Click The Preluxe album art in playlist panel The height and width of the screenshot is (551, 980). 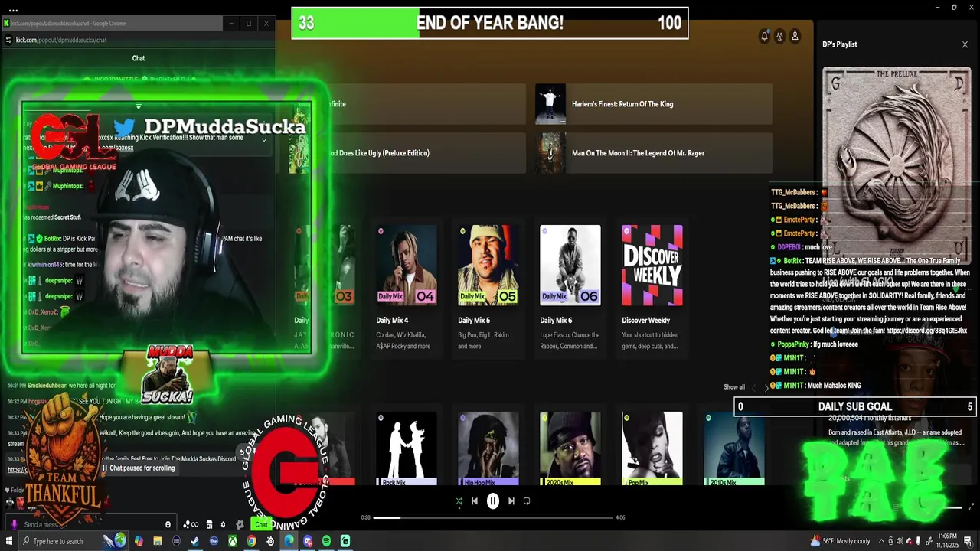[897, 165]
